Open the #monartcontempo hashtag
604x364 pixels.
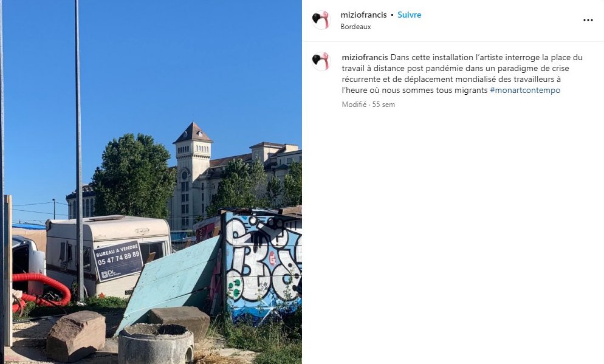click(525, 91)
